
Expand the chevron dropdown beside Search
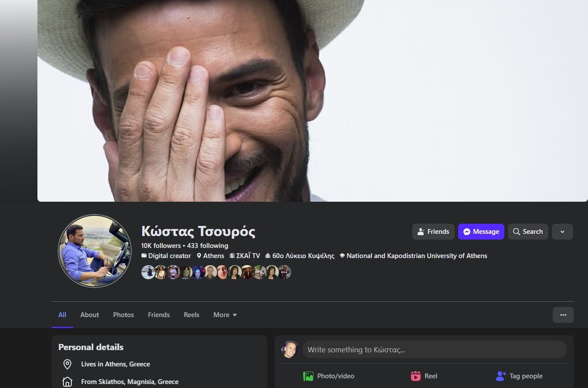point(562,232)
